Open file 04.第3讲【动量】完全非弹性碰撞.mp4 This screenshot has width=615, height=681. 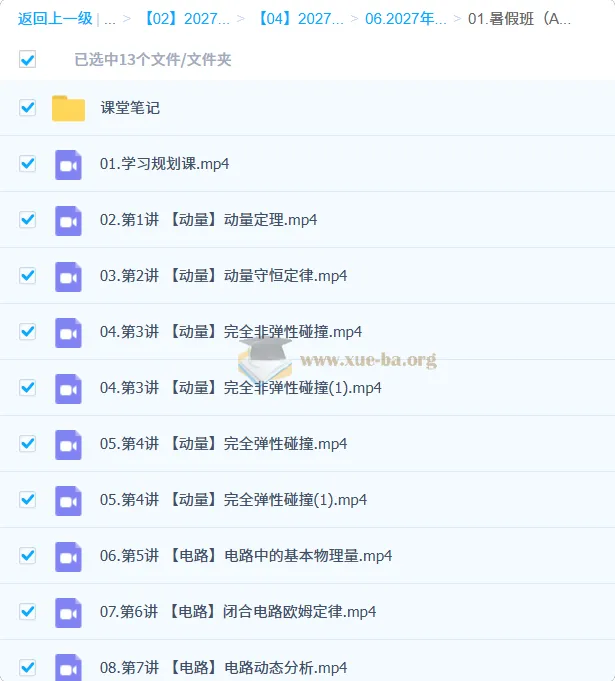pyautogui.click(x=231, y=332)
